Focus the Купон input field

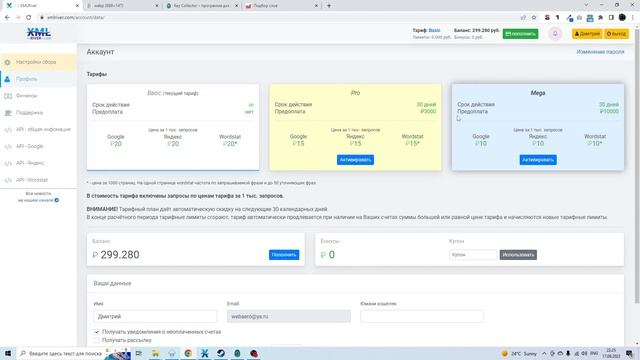pyautogui.click(x=473, y=255)
